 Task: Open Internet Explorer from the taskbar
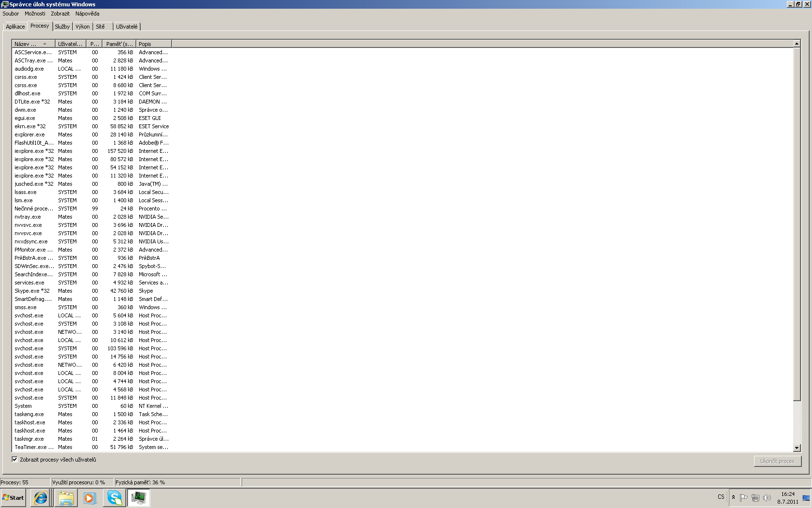pyautogui.click(x=41, y=497)
